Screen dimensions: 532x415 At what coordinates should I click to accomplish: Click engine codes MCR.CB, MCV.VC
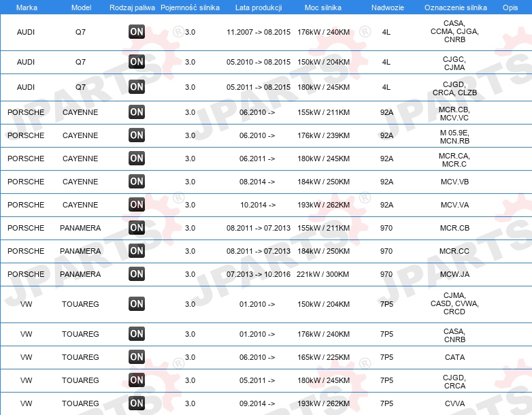coord(454,114)
